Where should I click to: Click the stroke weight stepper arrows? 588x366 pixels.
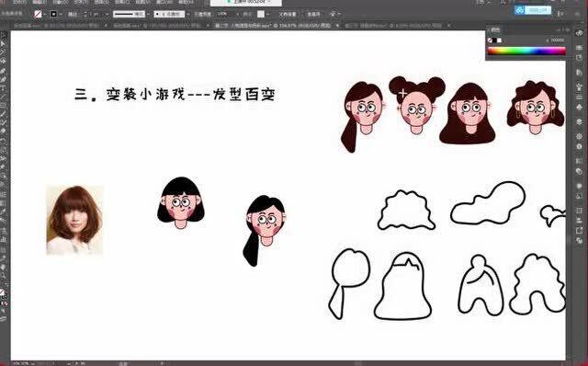[x=85, y=15]
